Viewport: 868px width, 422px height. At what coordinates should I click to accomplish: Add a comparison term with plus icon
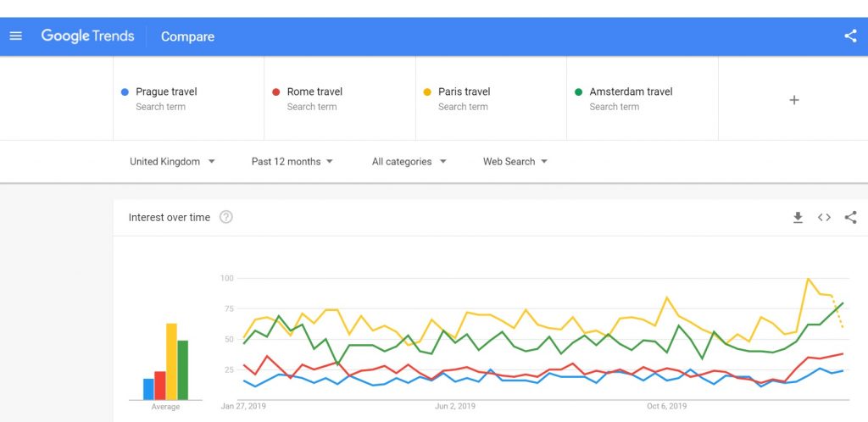pyautogui.click(x=793, y=100)
